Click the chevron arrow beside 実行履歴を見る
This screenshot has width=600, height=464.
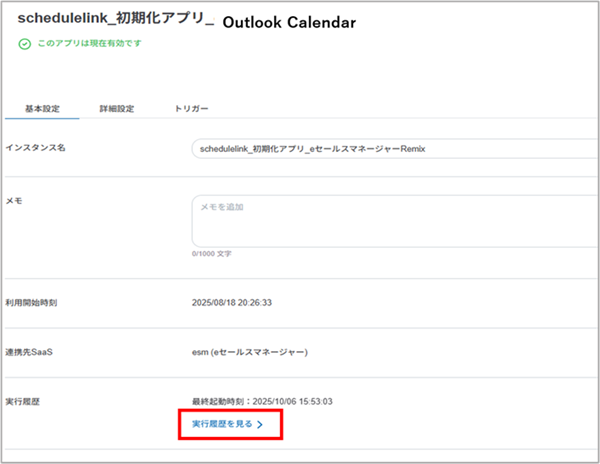click(x=260, y=425)
